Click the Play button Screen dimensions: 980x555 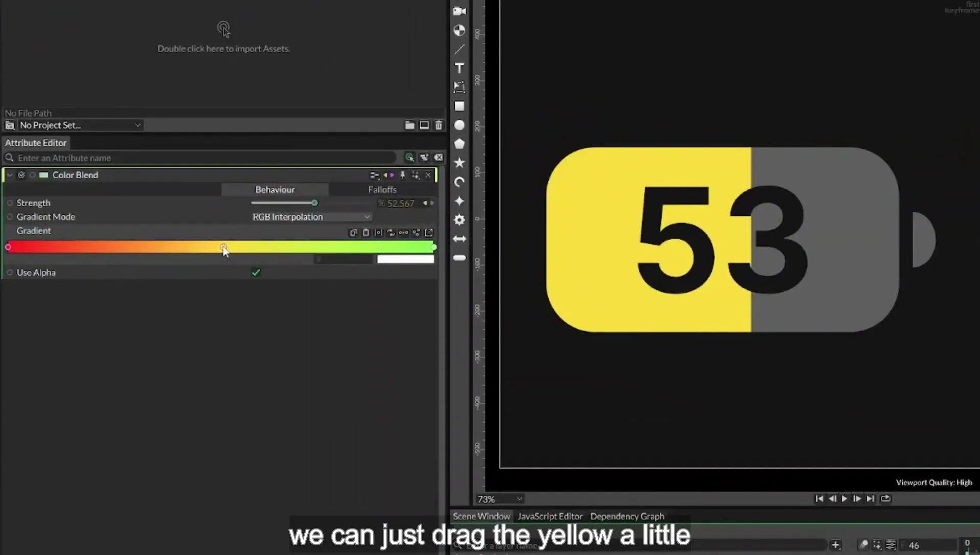[844, 498]
